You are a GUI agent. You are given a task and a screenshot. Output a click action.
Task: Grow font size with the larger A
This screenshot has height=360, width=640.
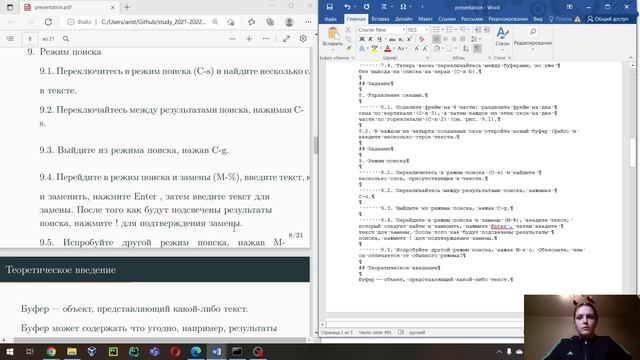click(x=417, y=48)
